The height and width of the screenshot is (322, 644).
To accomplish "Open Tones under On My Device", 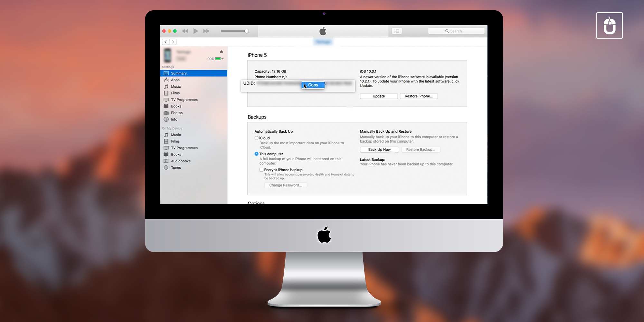I will [x=176, y=168].
